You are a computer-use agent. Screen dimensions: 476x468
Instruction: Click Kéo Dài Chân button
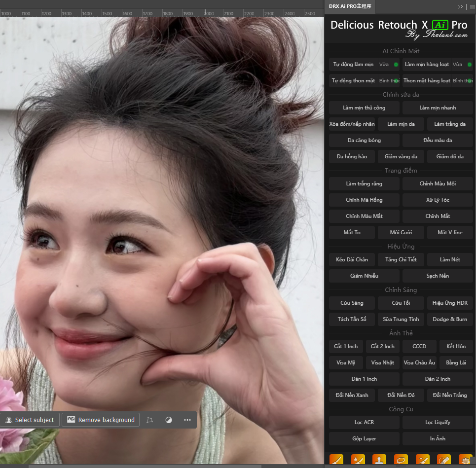(352, 259)
